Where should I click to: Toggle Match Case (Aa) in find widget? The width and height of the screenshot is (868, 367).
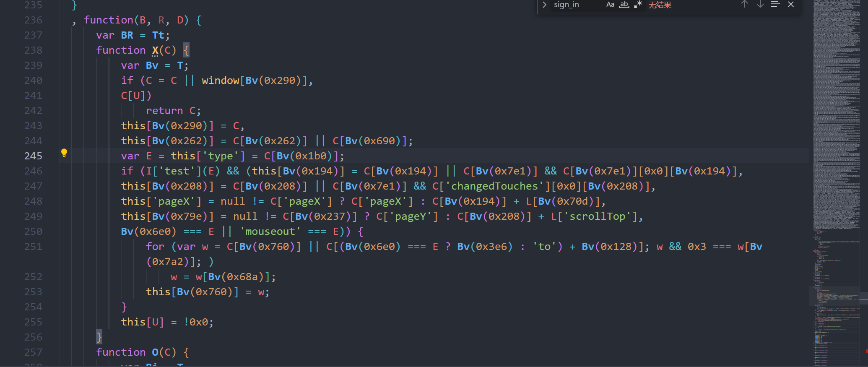(x=611, y=5)
